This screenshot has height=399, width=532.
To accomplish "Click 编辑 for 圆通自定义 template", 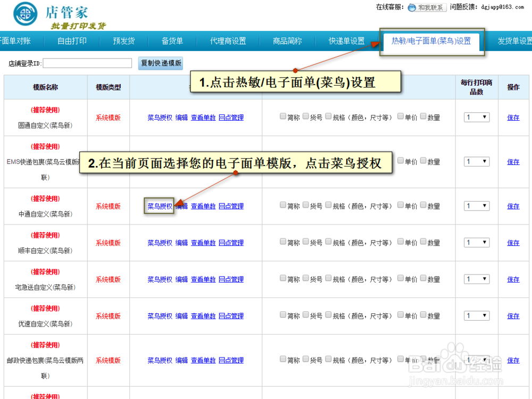I will tap(181, 118).
